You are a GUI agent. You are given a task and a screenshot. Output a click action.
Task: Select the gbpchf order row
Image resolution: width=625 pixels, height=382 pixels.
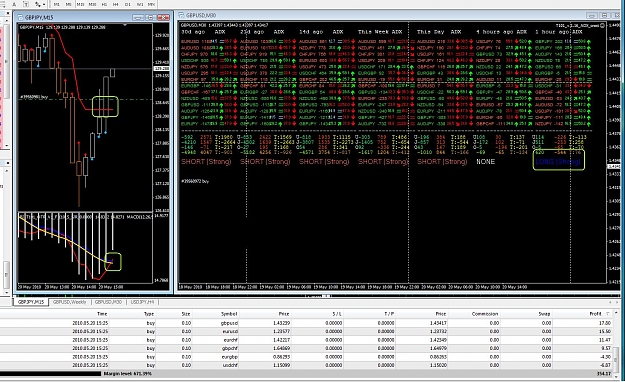306,348
